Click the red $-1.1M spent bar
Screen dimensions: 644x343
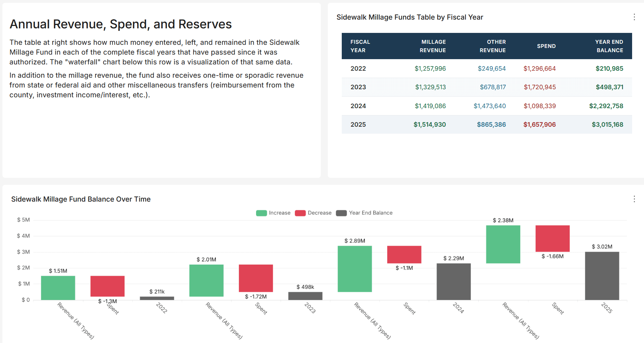[404, 254]
